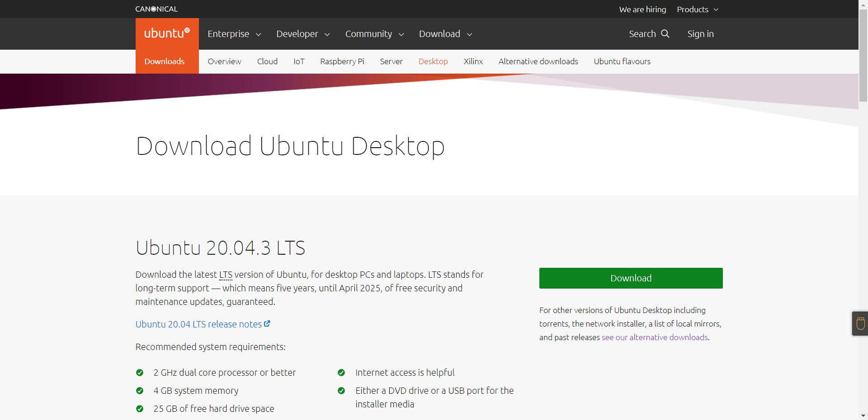Click the external link icon beside release notes
The width and height of the screenshot is (868, 420).
[267, 323]
